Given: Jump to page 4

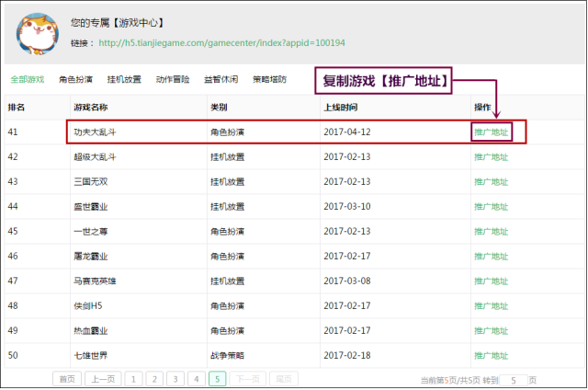Looking at the screenshot, I should [196, 379].
